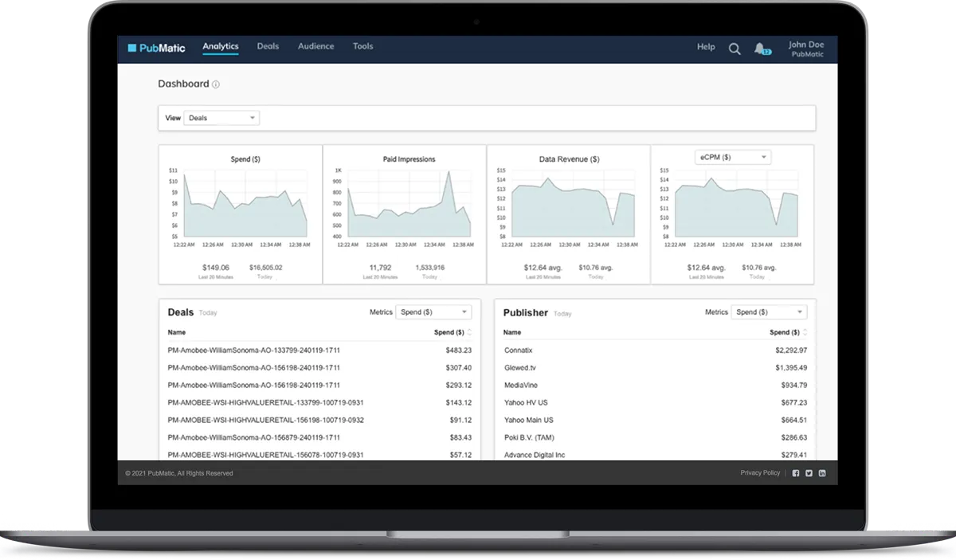Click the Dashboard info icon
This screenshot has width=956, height=560.
coord(216,84)
